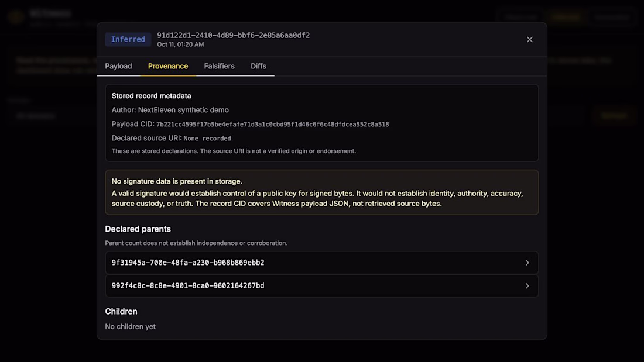Click the 'Children' section heading

[x=121, y=312]
